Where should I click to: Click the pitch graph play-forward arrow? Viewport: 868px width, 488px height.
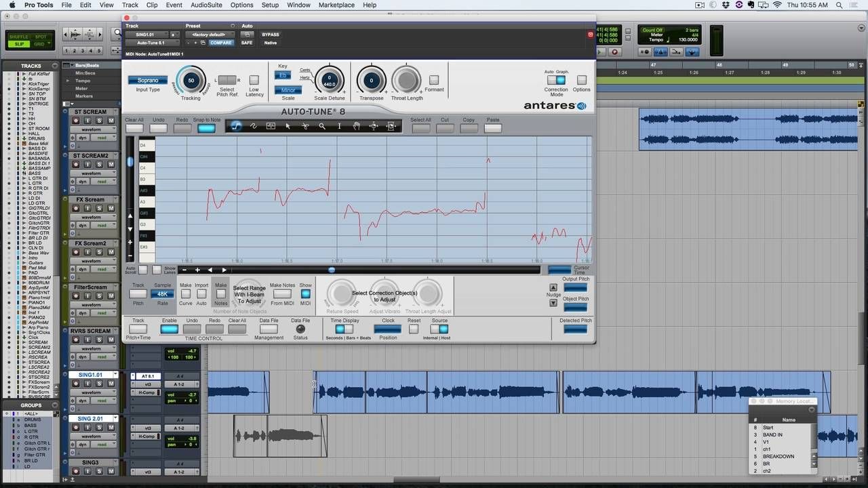tap(224, 270)
